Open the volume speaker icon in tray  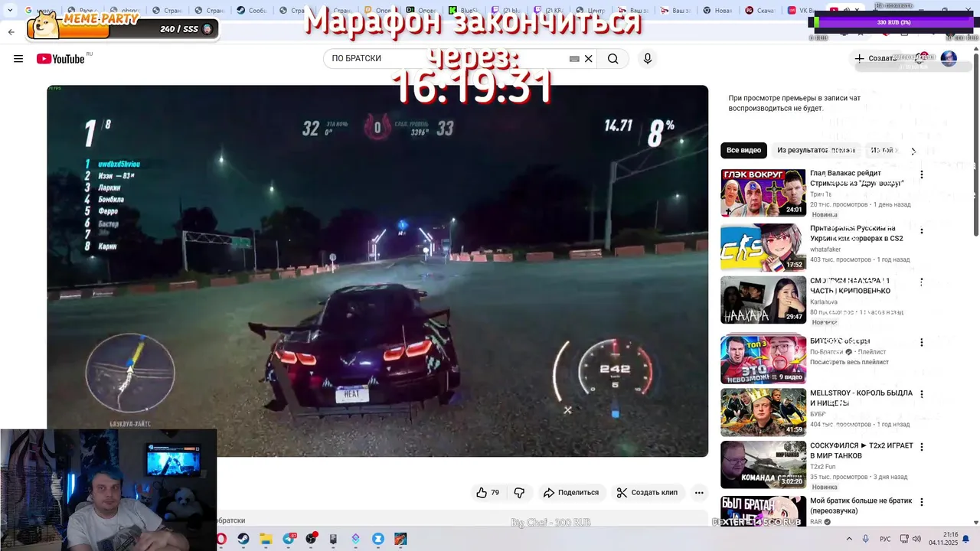tap(916, 539)
